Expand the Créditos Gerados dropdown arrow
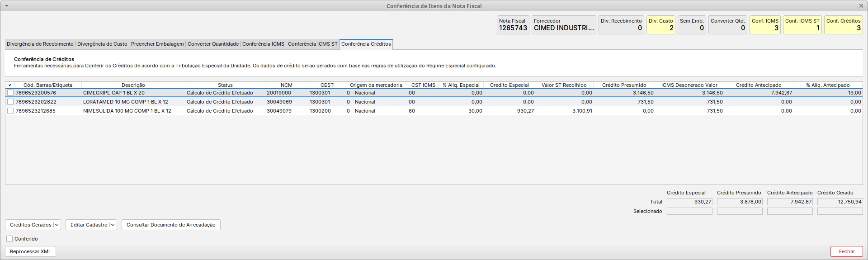The image size is (868, 260). (57, 225)
